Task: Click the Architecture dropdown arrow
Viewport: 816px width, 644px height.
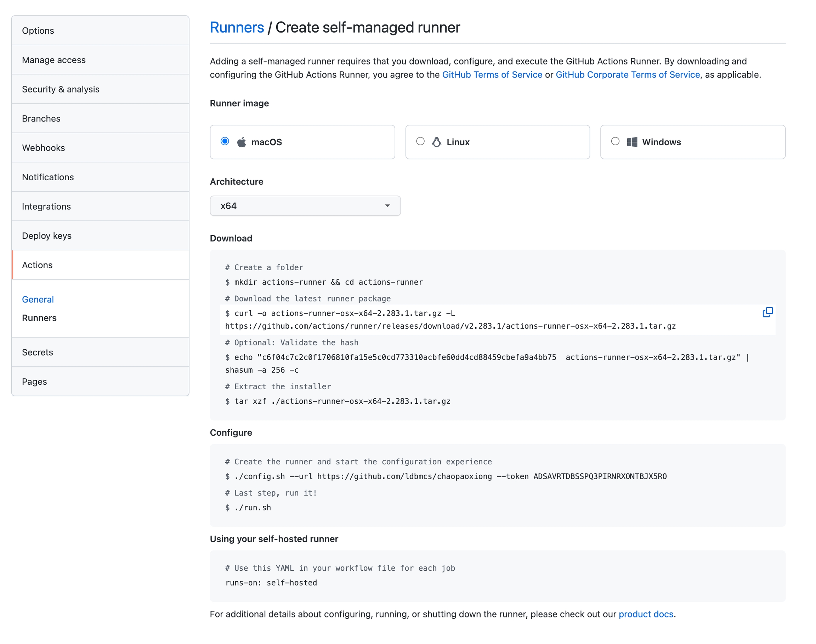Action: point(387,206)
